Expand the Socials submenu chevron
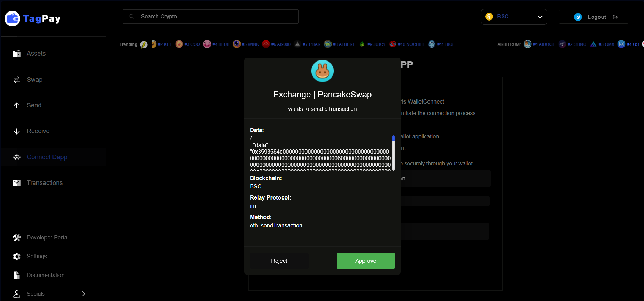This screenshot has width=644, height=301. coord(83,294)
